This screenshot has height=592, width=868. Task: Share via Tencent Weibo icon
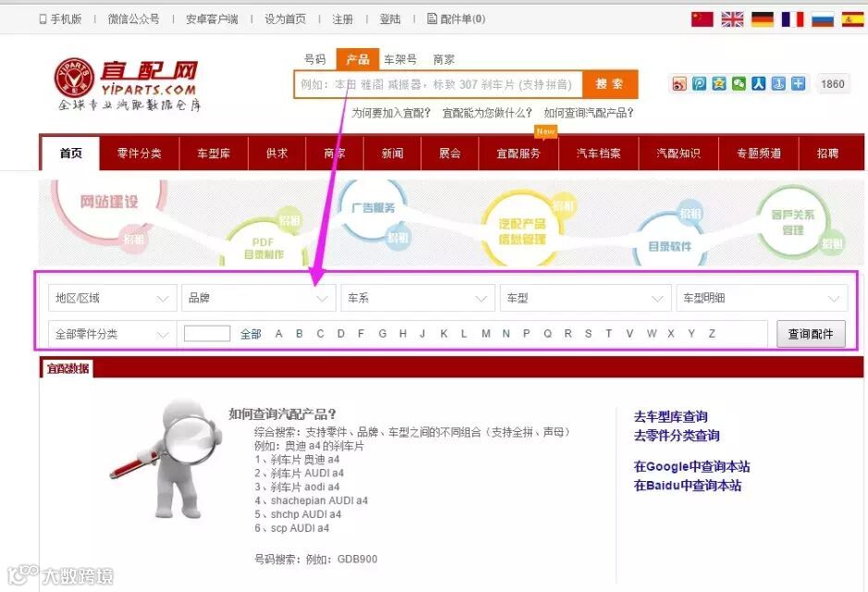699,83
